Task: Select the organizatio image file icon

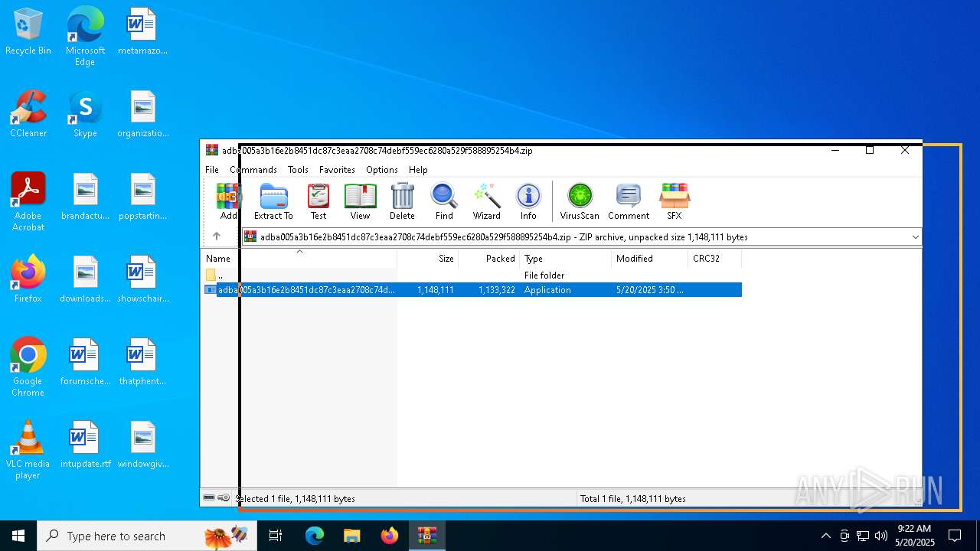Action: pos(142,114)
